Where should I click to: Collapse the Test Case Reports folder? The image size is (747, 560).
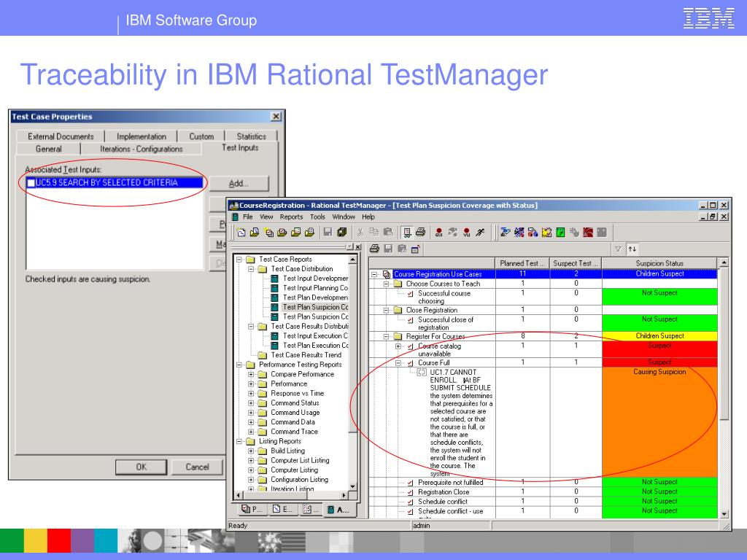click(239, 260)
